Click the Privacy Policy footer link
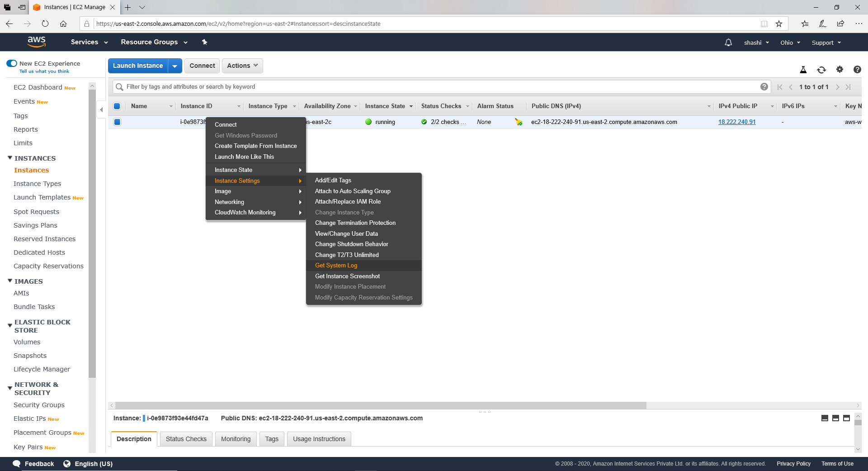 (793, 464)
